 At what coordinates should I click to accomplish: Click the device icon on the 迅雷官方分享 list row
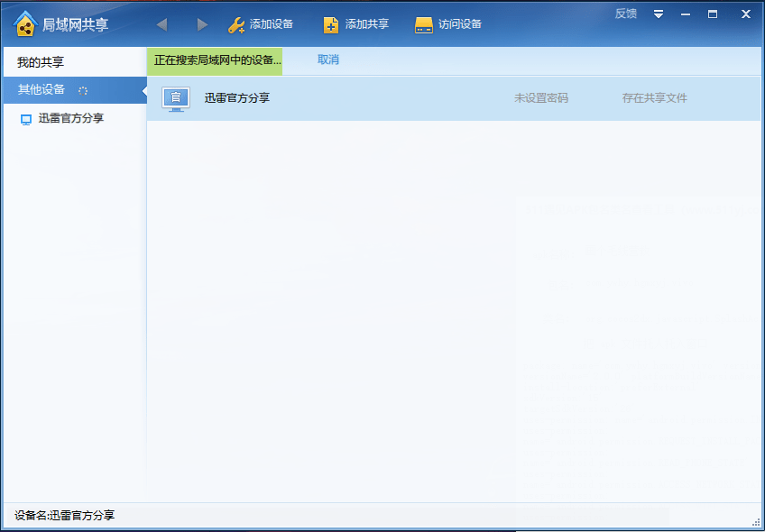point(174,97)
